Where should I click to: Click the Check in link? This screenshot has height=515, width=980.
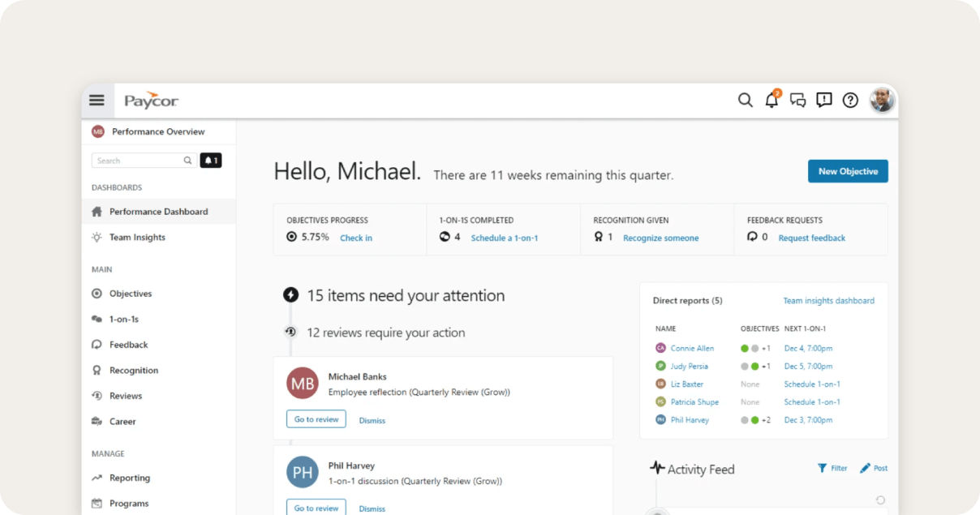(x=356, y=238)
